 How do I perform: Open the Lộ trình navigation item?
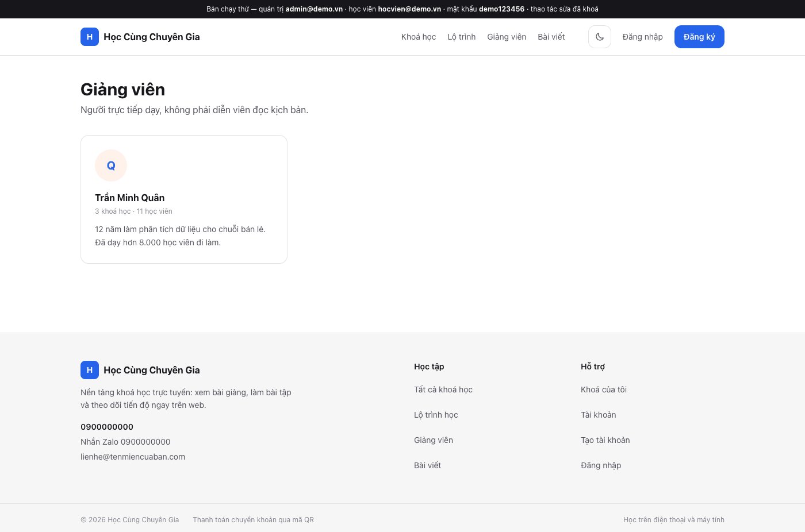coord(462,37)
